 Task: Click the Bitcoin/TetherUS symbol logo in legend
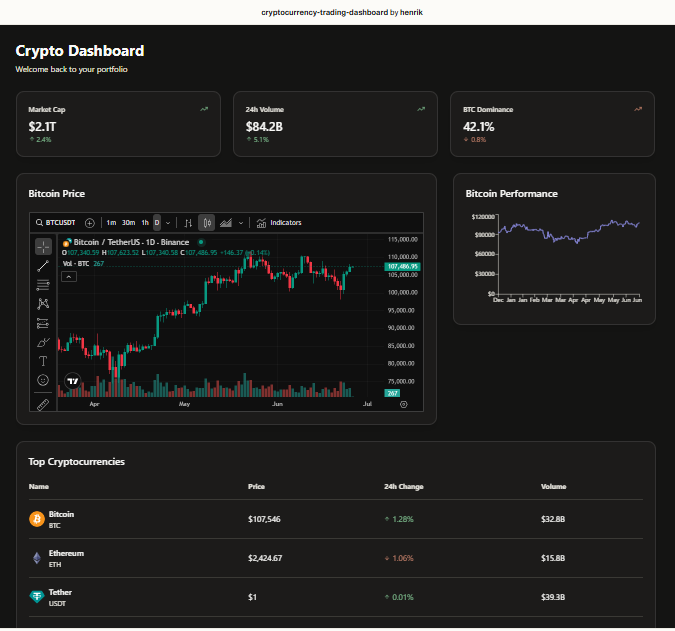67,242
